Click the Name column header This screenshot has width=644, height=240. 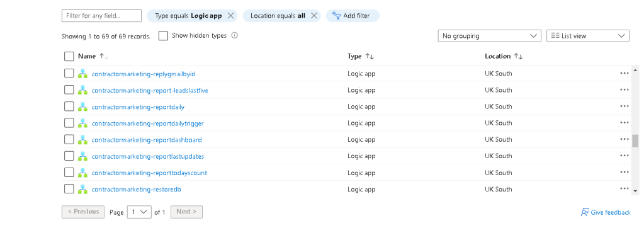click(x=87, y=56)
